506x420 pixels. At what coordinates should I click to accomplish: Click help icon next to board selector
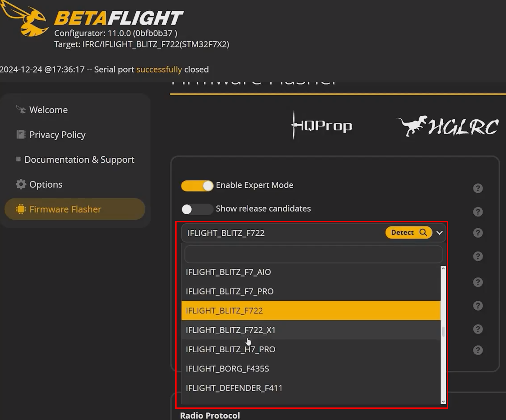tap(478, 233)
